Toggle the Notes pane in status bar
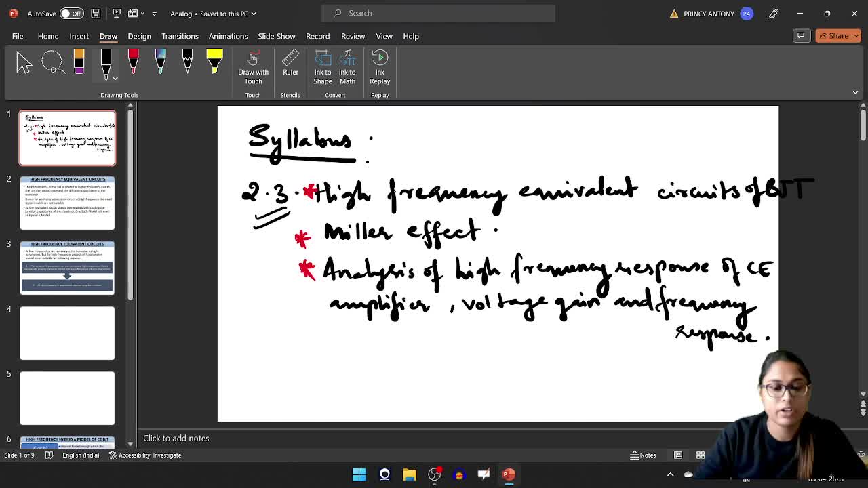Viewport: 868px width, 488px height. [x=643, y=455]
